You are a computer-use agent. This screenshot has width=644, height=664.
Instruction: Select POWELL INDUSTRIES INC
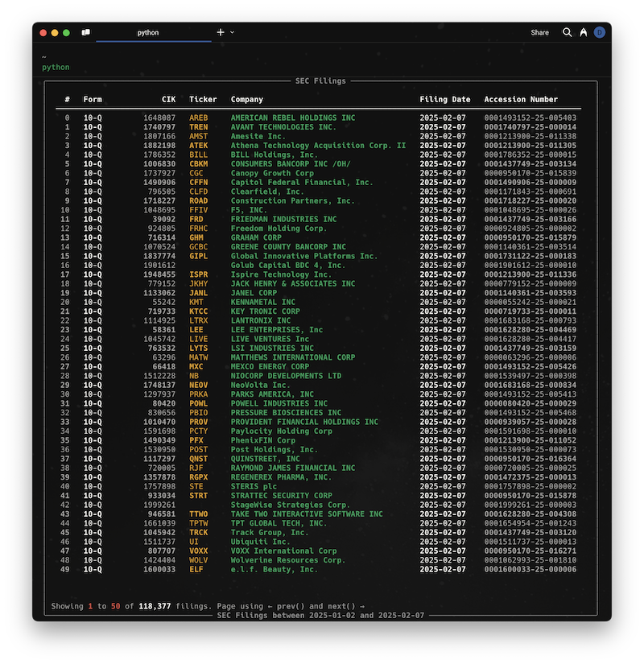(x=279, y=403)
